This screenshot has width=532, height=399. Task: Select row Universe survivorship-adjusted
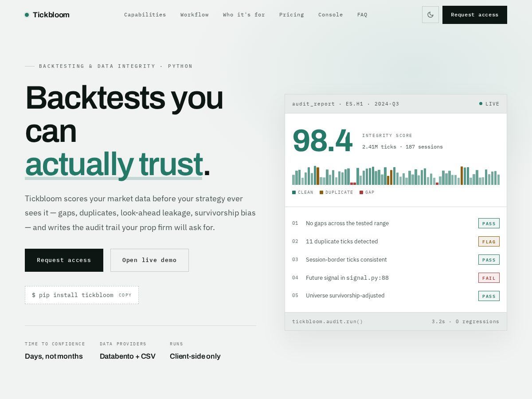coord(396,296)
